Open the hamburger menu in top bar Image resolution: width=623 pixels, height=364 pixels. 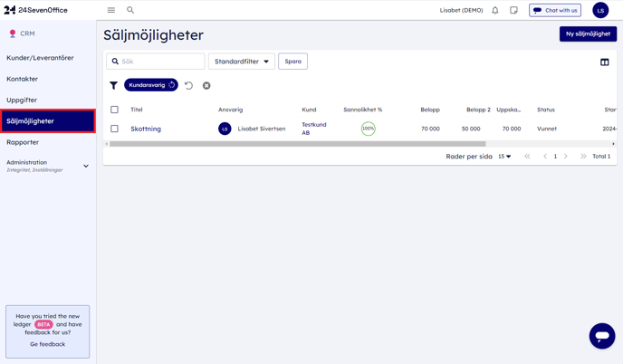pos(111,11)
